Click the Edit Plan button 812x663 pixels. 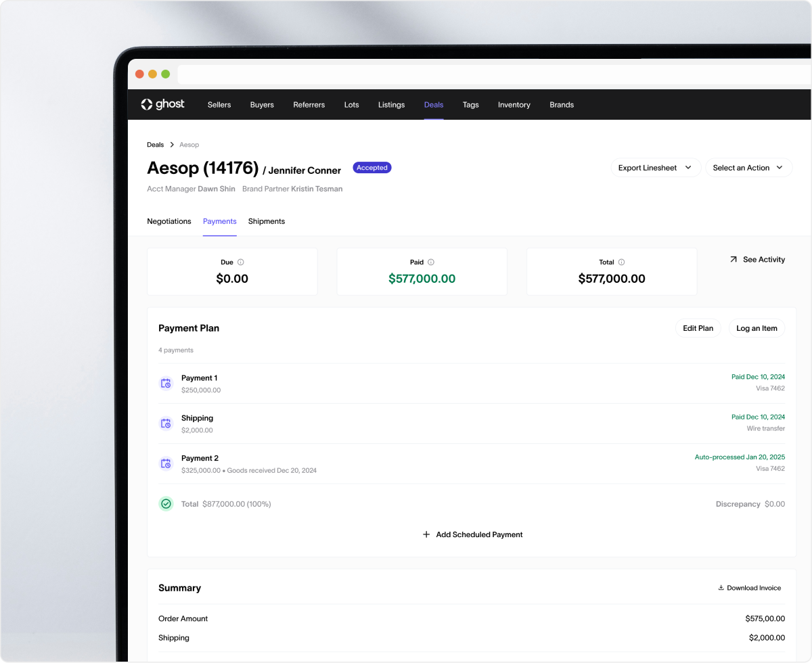[698, 328]
